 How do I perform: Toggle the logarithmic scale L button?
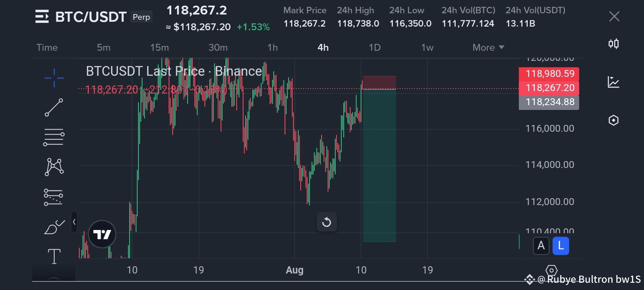tap(561, 246)
